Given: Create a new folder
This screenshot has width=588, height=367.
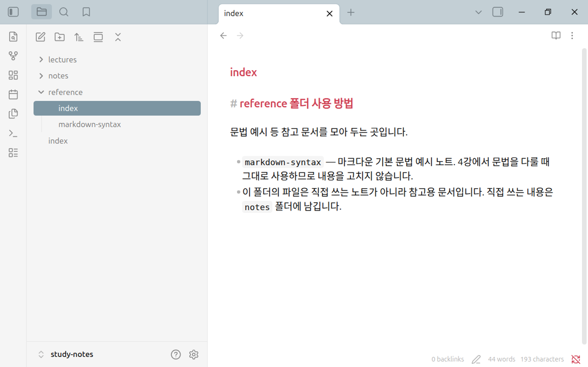Looking at the screenshot, I should (60, 37).
